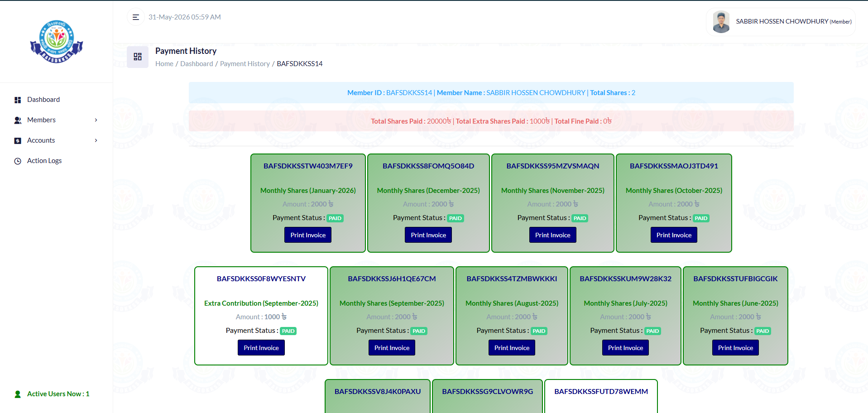Click Monthly Shares (August-2025) label
This screenshot has height=413, width=868.
pos(512,303)
